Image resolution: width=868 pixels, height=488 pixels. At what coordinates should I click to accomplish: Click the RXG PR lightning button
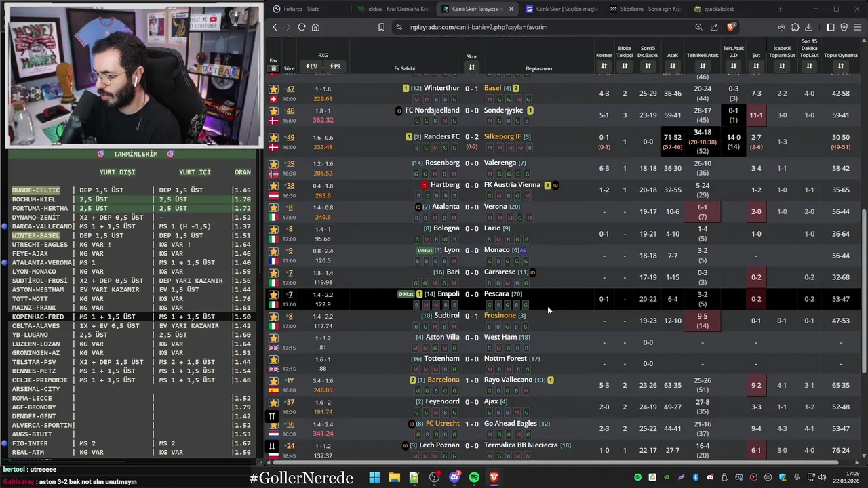click(335, 66)
